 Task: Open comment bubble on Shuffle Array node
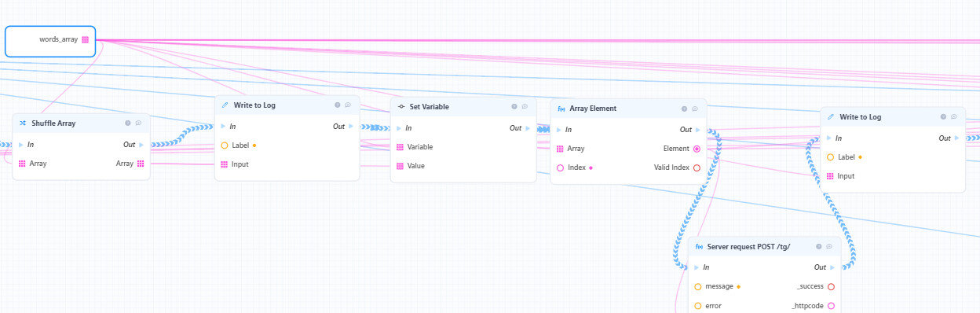138,123
